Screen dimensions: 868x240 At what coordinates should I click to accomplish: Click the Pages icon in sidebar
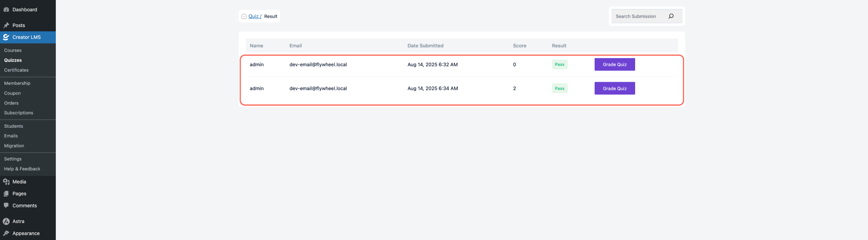point(6,194)
